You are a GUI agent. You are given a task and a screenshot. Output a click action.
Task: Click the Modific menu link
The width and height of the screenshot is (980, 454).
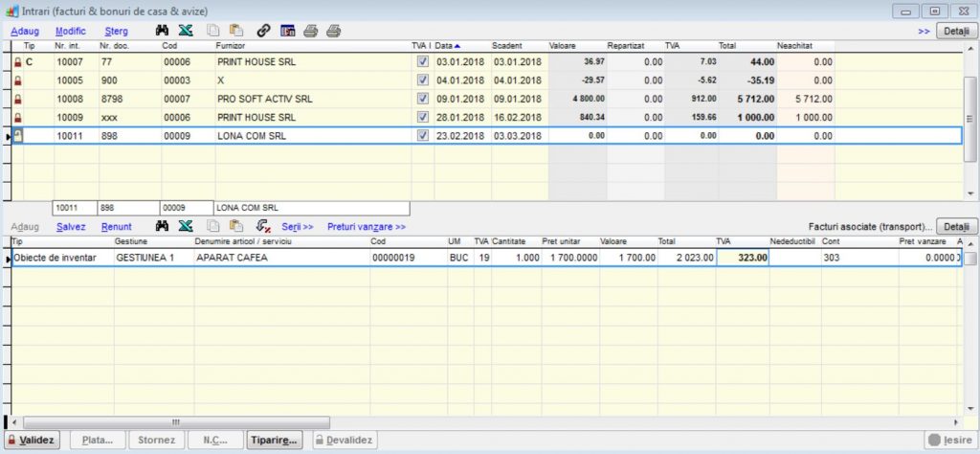coord(71,31)
